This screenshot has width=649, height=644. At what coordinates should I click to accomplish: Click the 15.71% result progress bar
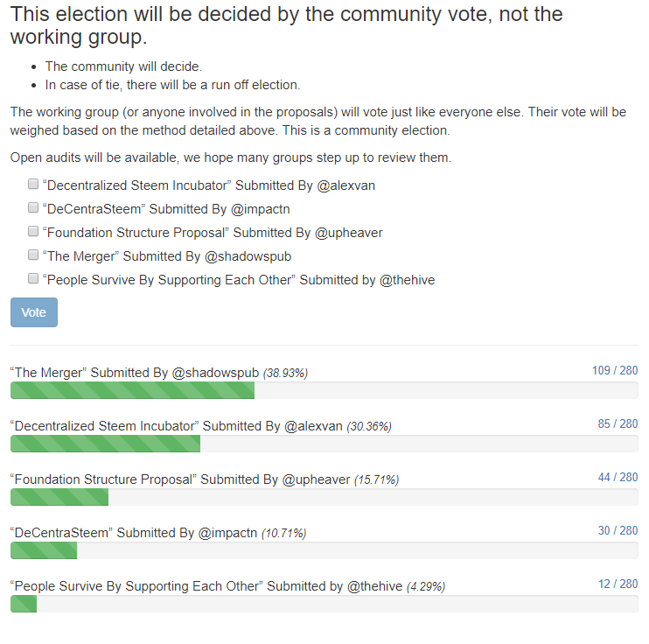point(324,497)
